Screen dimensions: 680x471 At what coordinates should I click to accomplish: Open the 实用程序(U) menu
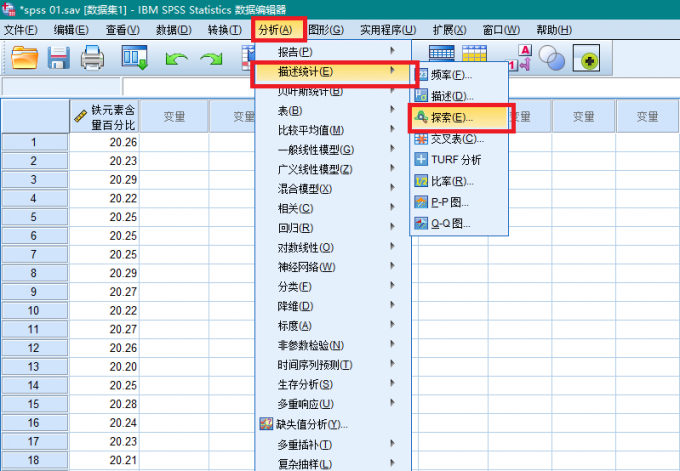pyautogui.click(x=388, y=30)
